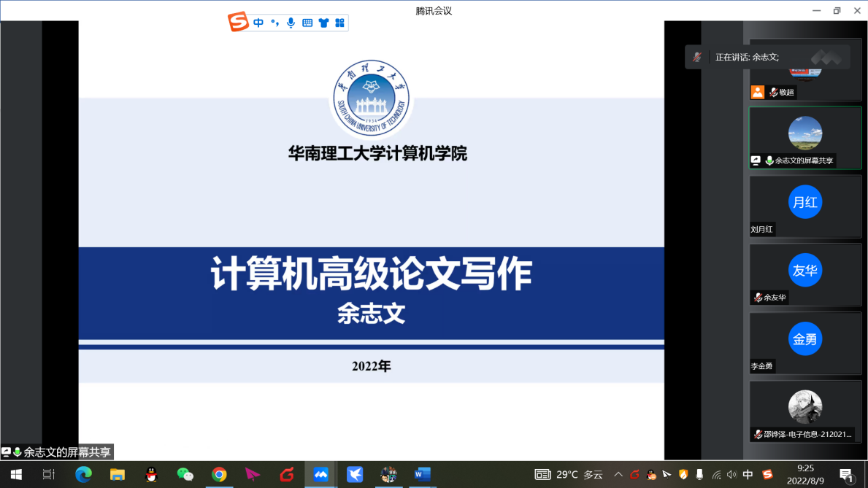Screen dimensions: 868x488
Task: Click the Sogou input method logo
Action: click(x=239, y=22)
